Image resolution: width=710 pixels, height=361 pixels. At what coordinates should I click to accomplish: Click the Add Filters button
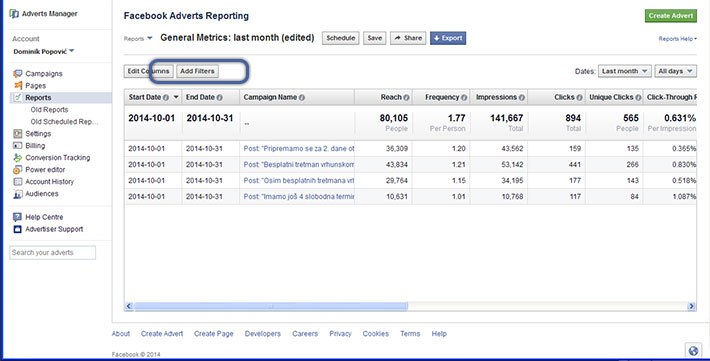pos(197,71)
